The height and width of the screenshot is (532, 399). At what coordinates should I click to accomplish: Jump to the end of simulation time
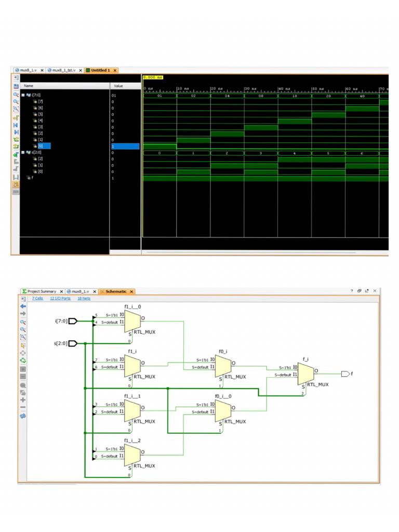pyautogui.click(x=16, y=132)
